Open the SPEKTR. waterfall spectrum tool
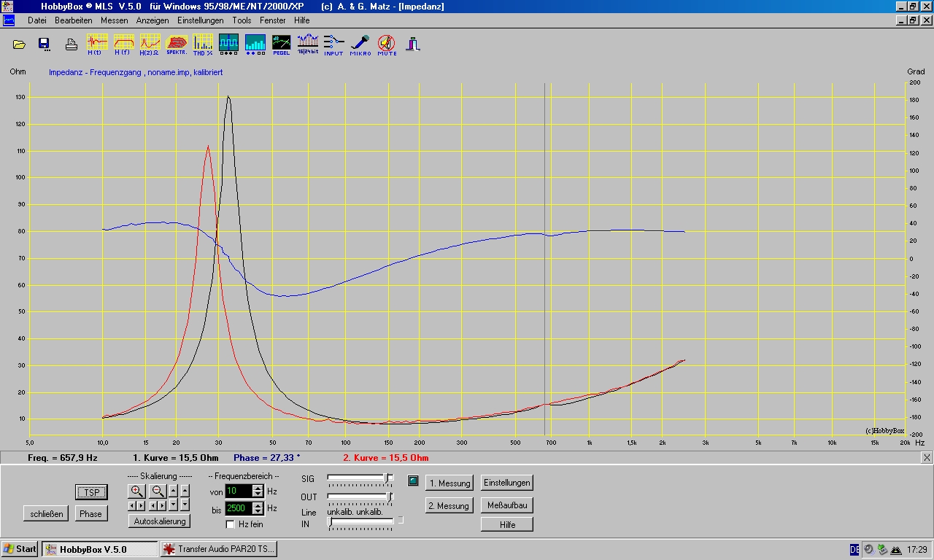The height and width of the screenshot is (560, 934). [x=177, y=44]
